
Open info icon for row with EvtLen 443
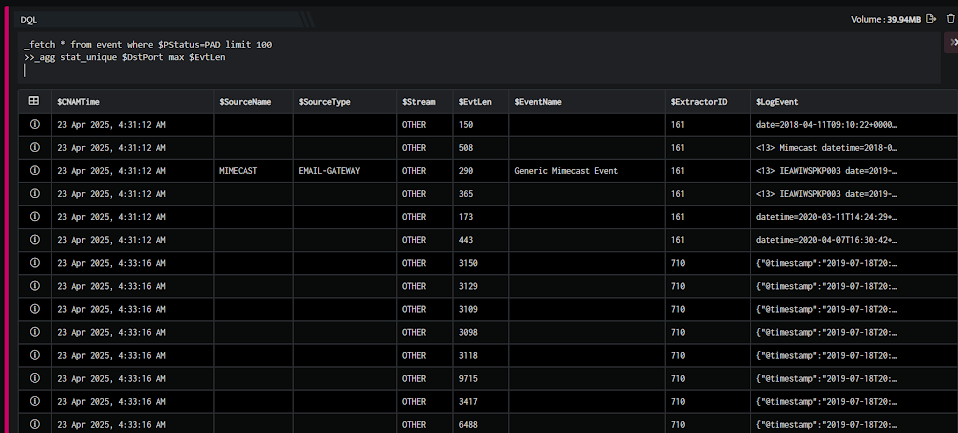tap(35, 239)
